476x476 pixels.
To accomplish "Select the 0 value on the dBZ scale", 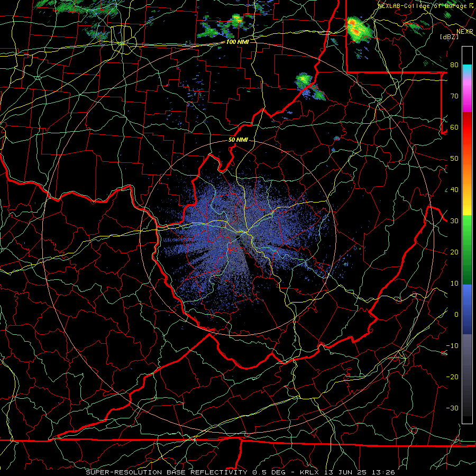I will (456, 315).
